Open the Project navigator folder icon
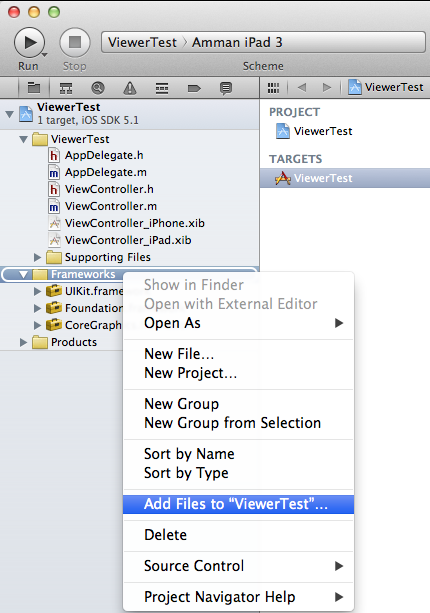The image size is (430, 613). pyautogui.click(x=34, y=88)
